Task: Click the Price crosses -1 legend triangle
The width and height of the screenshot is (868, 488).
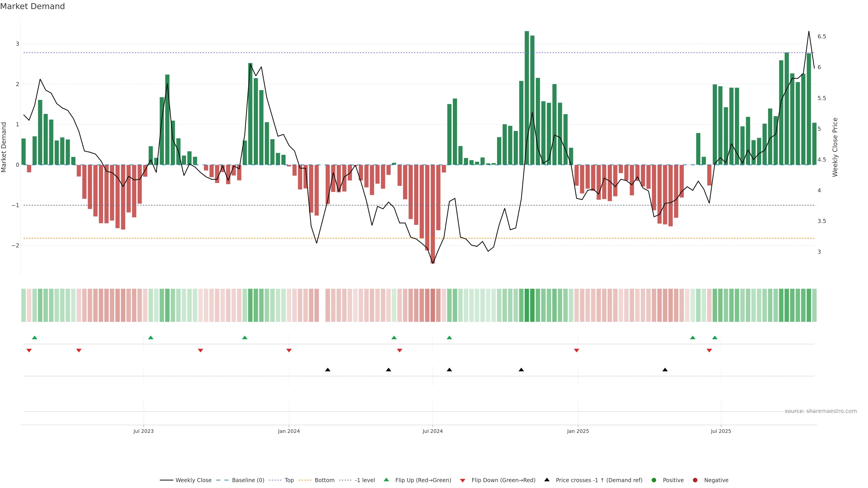Action: click(x=547, y=480)
